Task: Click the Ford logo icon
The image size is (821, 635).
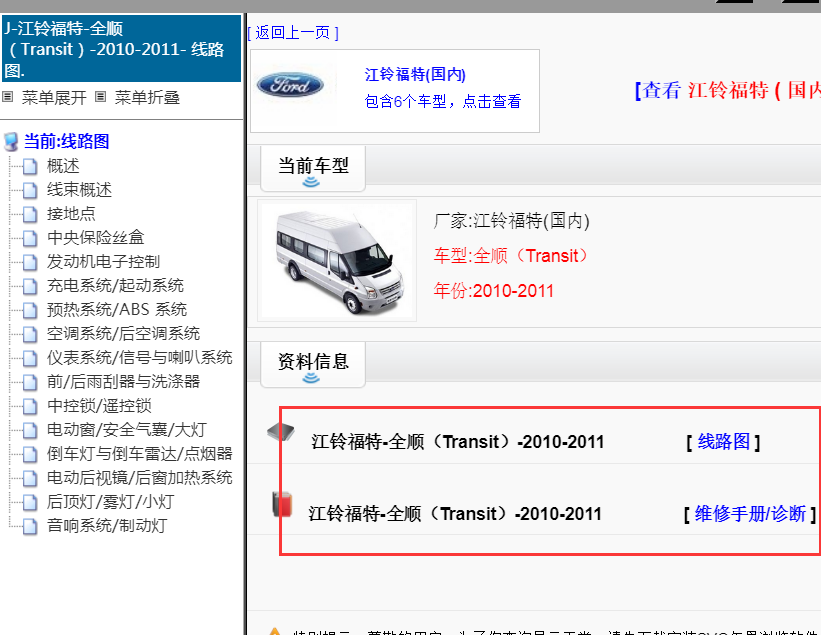Action: (290, 85)
